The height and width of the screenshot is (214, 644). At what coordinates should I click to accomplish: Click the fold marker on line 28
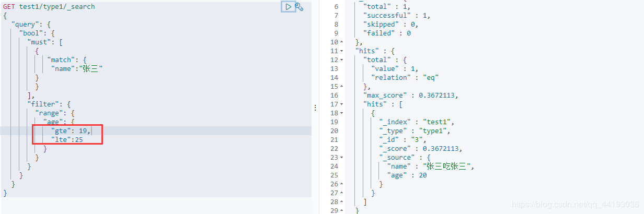[x=342, y=201]
